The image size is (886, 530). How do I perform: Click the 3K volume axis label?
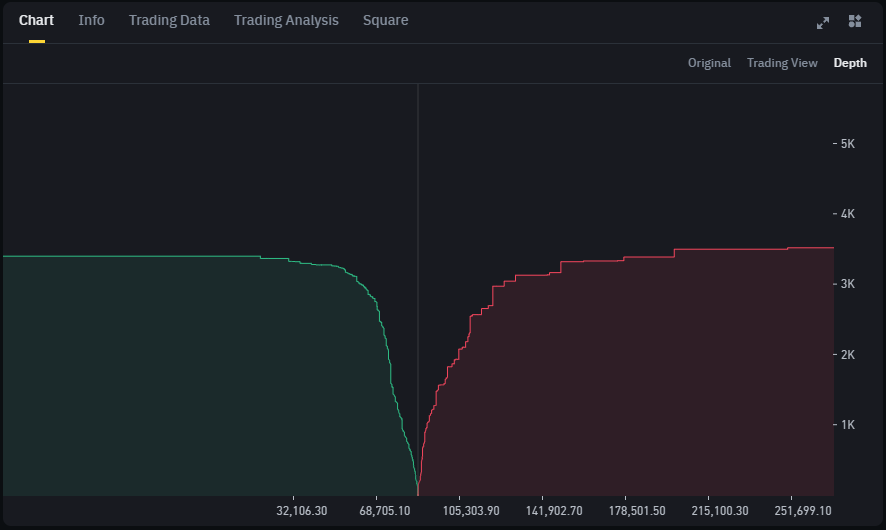click(x=846, y=284)
